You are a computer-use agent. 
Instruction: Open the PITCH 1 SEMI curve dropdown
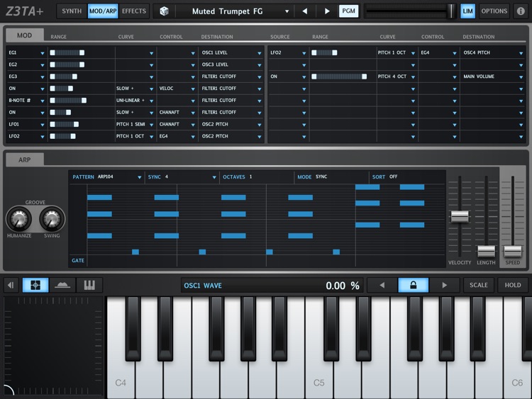tap(135, 125)
